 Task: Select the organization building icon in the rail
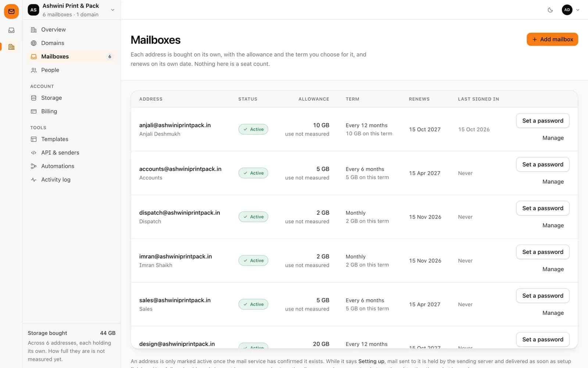pos(11,47)
